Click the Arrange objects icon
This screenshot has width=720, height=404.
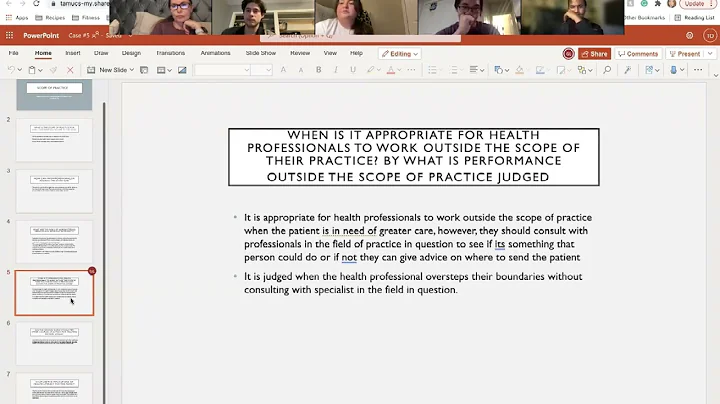click(x=582, y=70)
